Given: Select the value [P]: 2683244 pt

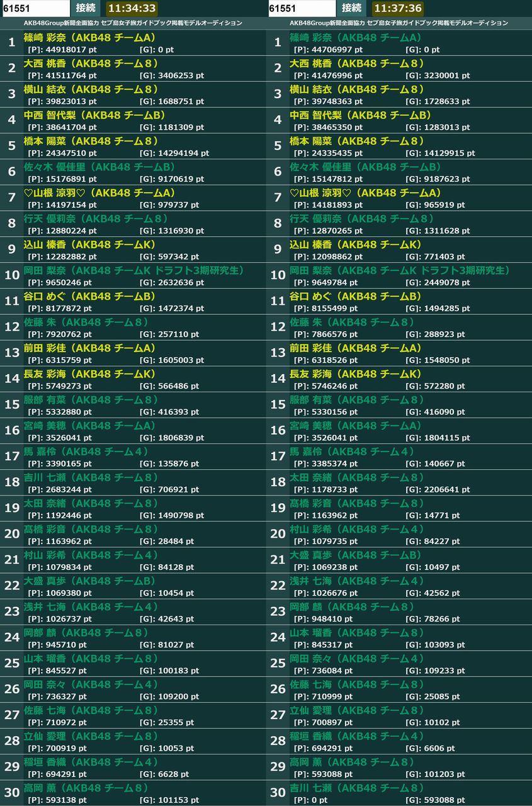Looking at the screenshot, I should (60, 488).
